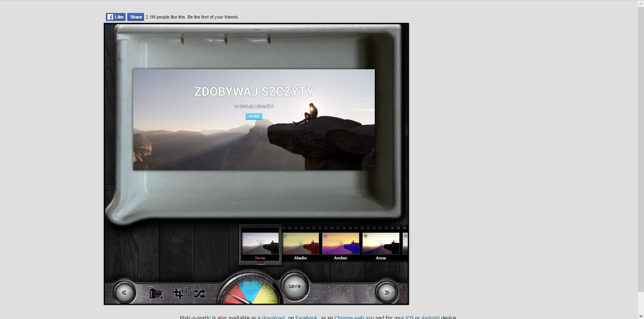
Task: Favorite the Aladin filter star
Action: 285,235
